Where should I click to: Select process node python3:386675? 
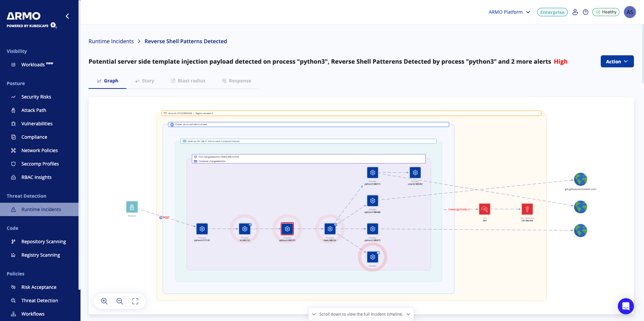(x=373, y=229)
